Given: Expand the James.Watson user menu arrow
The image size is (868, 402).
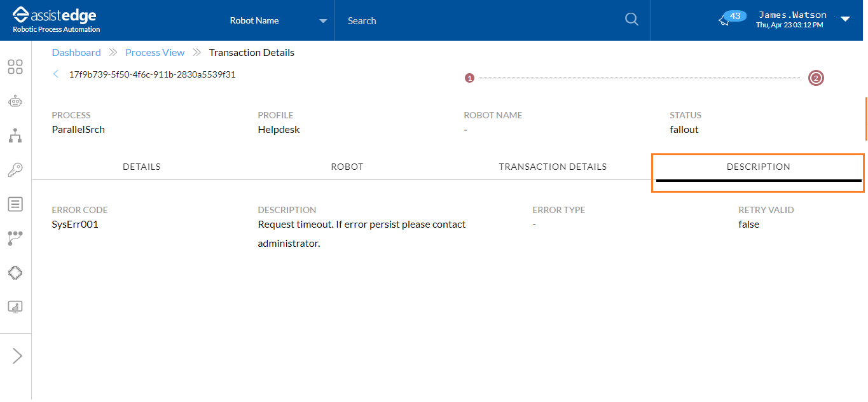Looking at the screenshot, I should tap(845, 19).
